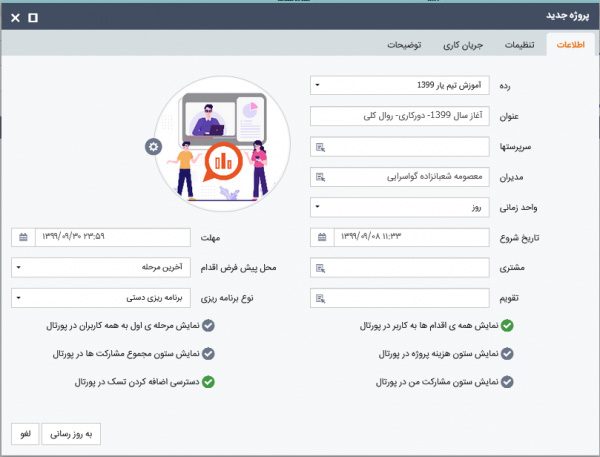
Task: Click the circular project illustration image
Action: coord(222,144)
